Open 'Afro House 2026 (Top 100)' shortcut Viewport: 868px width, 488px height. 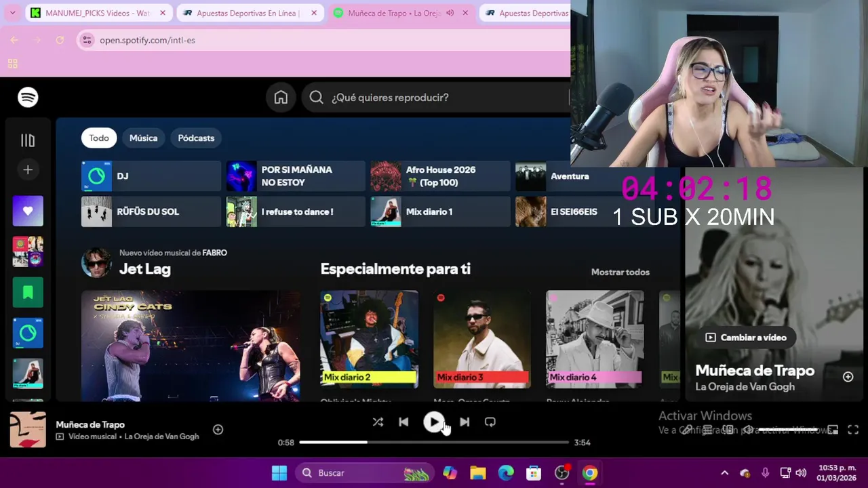tap(440, 176)
